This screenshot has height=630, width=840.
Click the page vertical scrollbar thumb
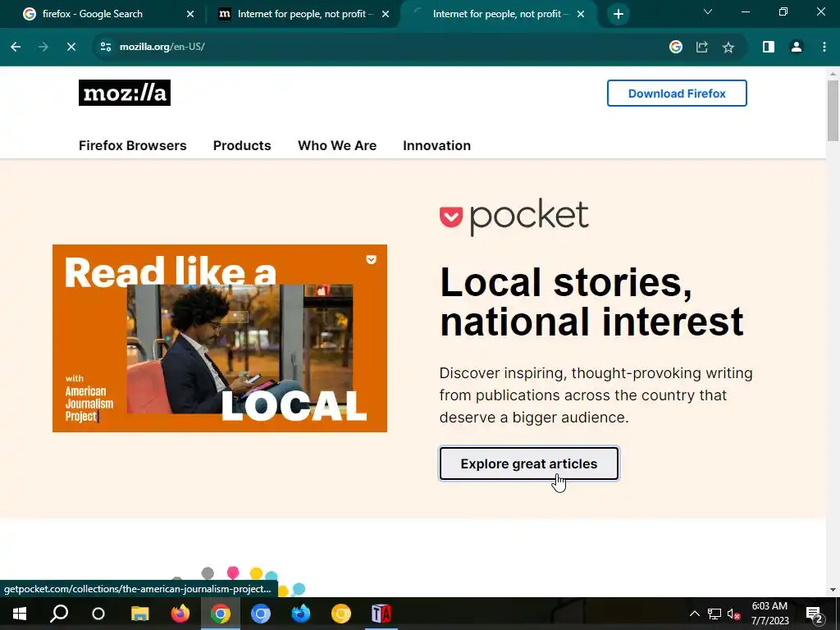pos(833,111)
